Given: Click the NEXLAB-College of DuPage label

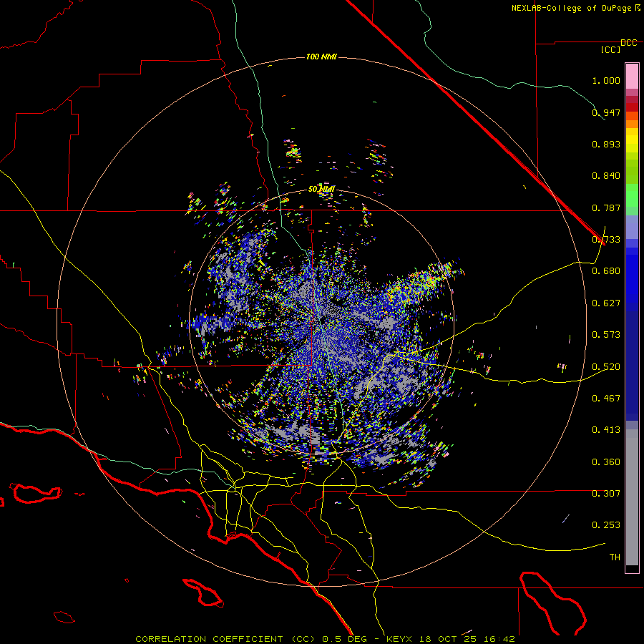Looking at the screenshot, I should (x=571, y=8).
